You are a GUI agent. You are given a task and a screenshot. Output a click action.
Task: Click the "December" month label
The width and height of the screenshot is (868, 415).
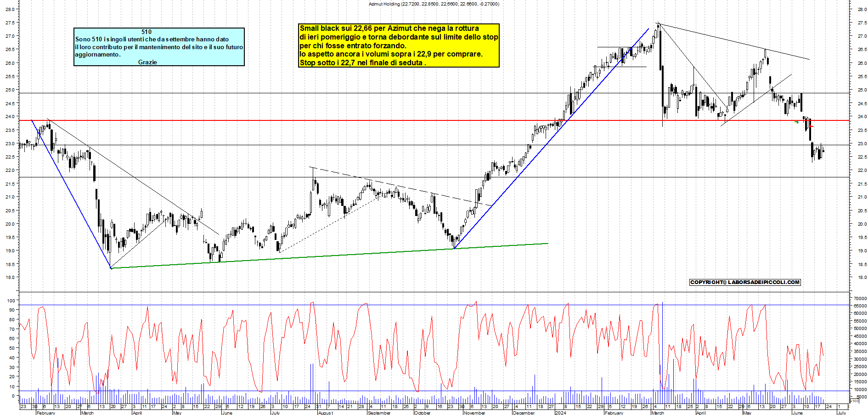[x=524, y=413]
